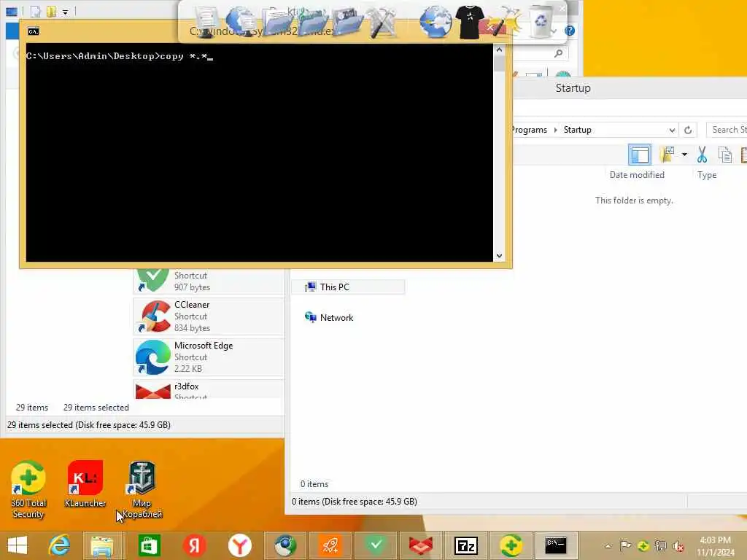Select the r3dfox shortcut file
The image size is (747, 560).
pyautogui.click(x=209, y=389)
